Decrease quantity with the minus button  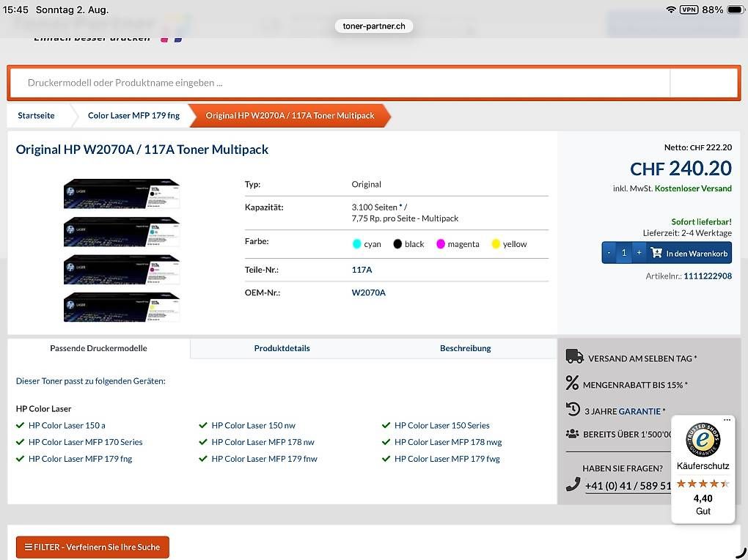coord(609,253)
